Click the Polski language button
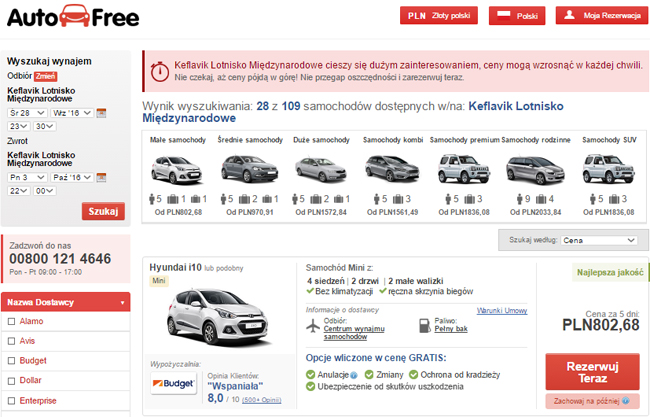The height and width of the screenshot is (417, 650). (517, 16)
